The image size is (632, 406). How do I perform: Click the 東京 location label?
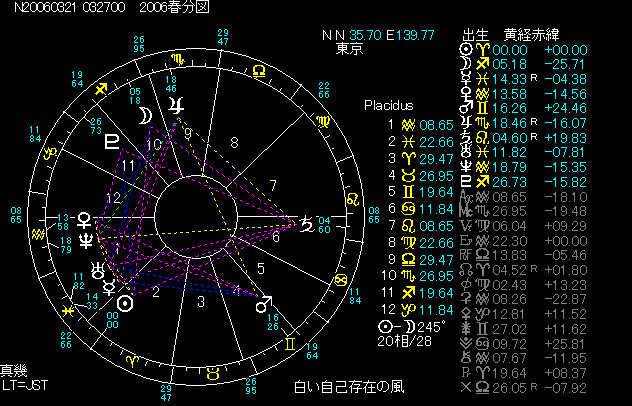pyautogui.click(x=349, y=48)
